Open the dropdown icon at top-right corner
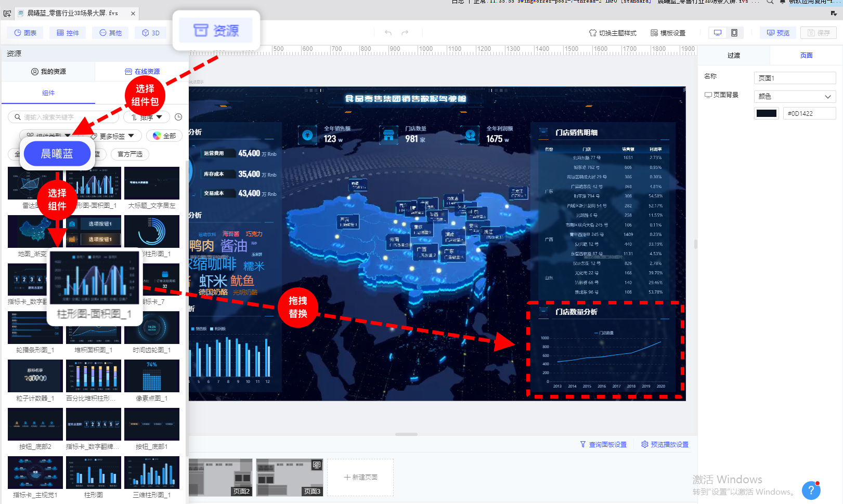 [834, 14]
